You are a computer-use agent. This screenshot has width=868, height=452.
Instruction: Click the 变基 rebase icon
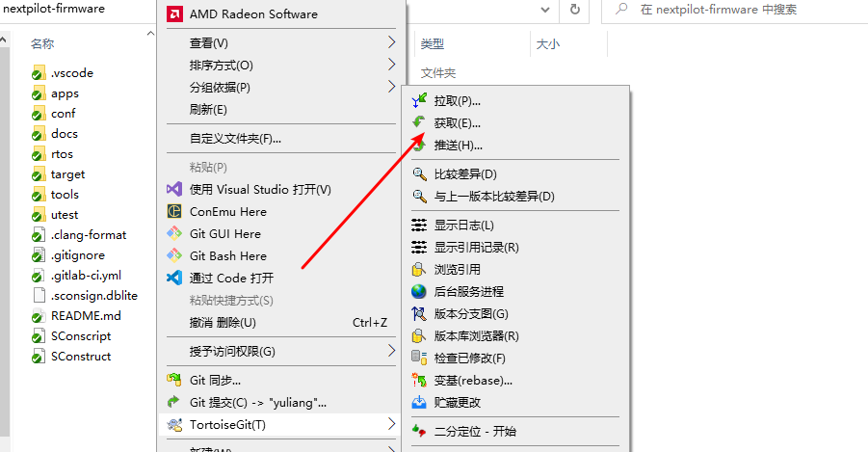pyautogui.click(x=419, y=380)
